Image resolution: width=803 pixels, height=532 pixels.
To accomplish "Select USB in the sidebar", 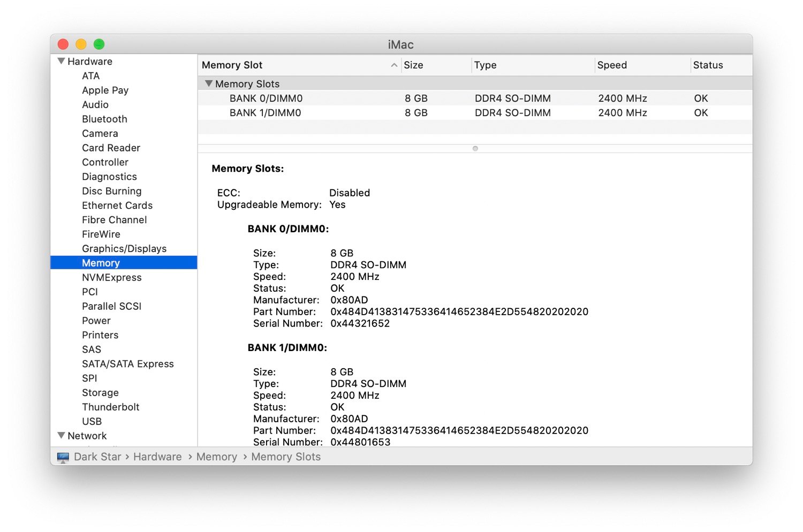I will (92, 421).
